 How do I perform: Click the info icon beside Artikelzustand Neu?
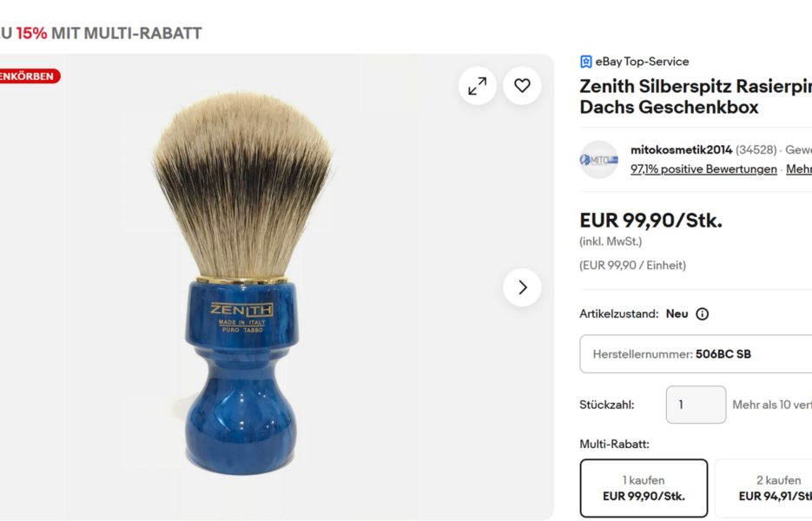click(703, 313)
